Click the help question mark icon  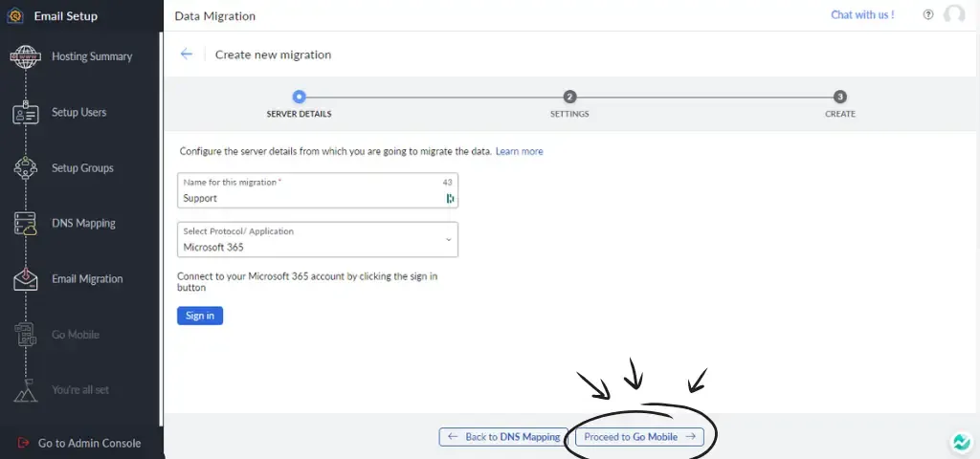927,15
